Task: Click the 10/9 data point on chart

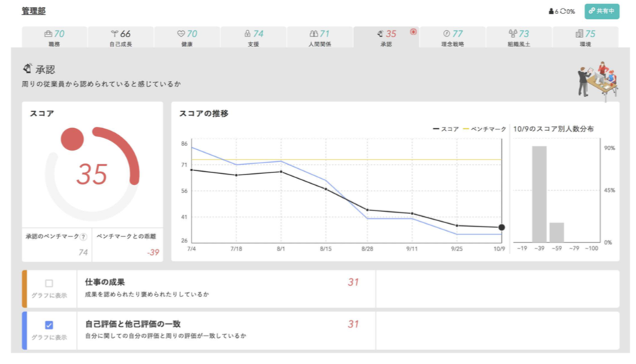Action: point(501,227)
